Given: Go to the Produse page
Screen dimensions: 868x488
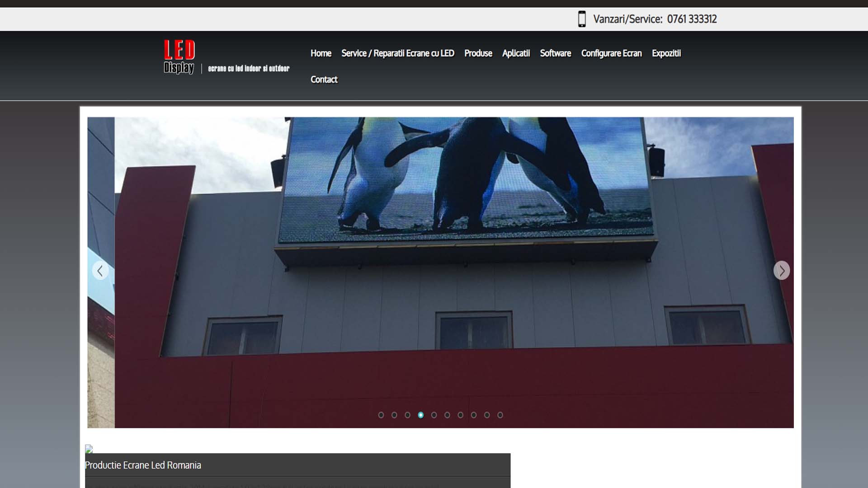Looking at the screenshot, I should point(478,53).
